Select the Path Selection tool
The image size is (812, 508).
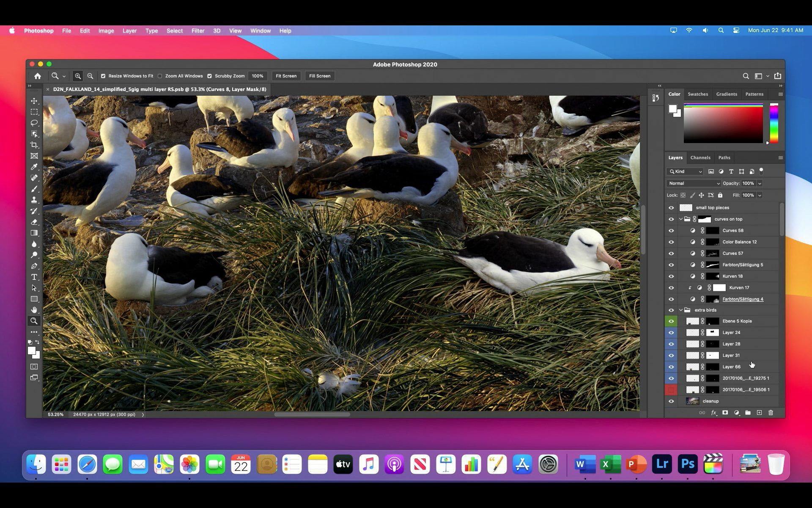[34, 288]
